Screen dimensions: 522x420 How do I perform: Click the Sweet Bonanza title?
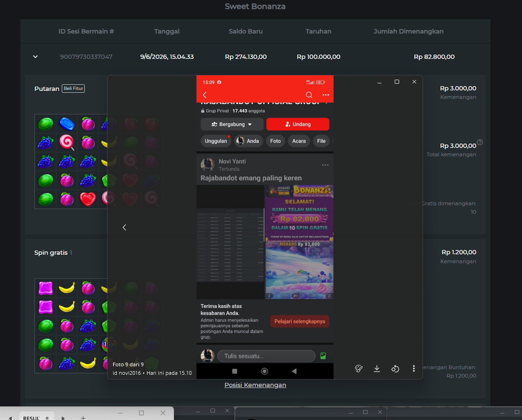(x=255, y=6)
